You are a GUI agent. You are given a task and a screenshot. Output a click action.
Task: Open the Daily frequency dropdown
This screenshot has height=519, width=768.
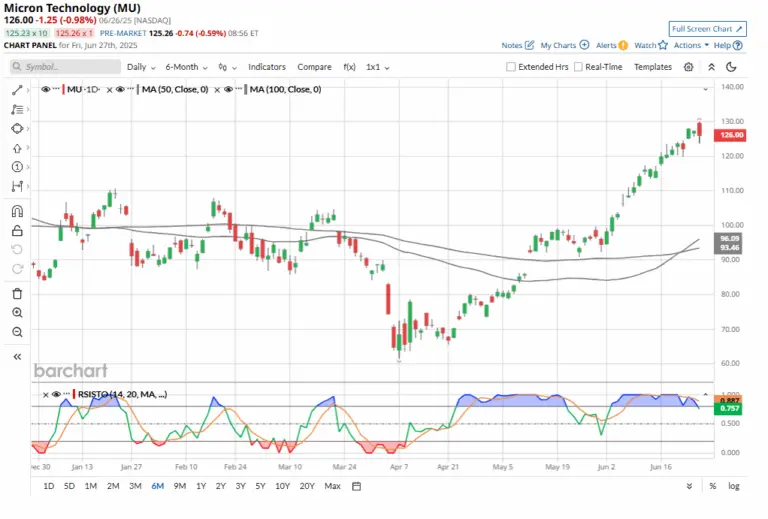point(141,67)
